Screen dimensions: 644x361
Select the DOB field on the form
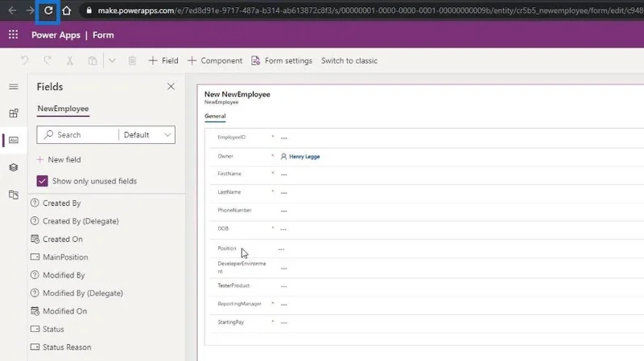pyautogui.click(x=427, y=229)
